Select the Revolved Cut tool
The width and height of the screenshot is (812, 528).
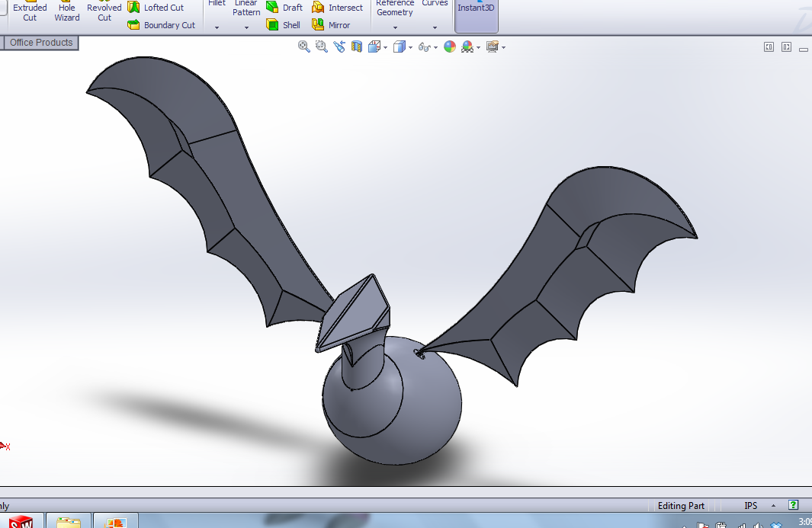tap(104, 11)
